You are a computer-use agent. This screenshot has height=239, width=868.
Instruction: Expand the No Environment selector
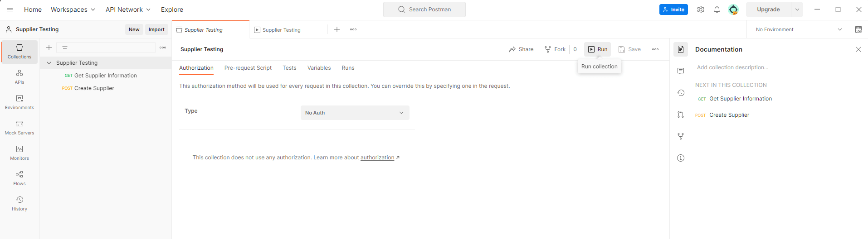tap(799, 29)
